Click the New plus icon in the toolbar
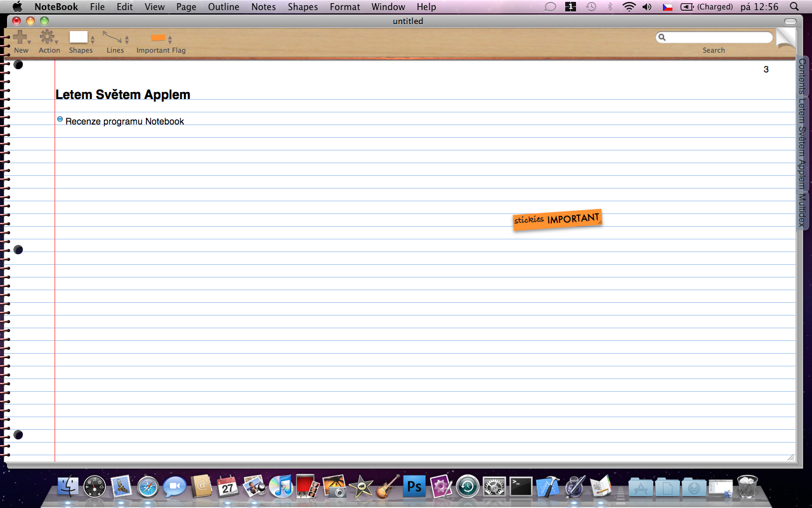This screenshot has height=508, width=812. pos(20,37)
